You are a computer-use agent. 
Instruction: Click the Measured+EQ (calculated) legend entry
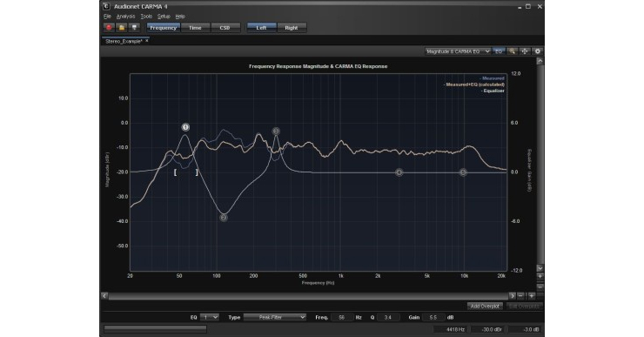coord(474,84)
